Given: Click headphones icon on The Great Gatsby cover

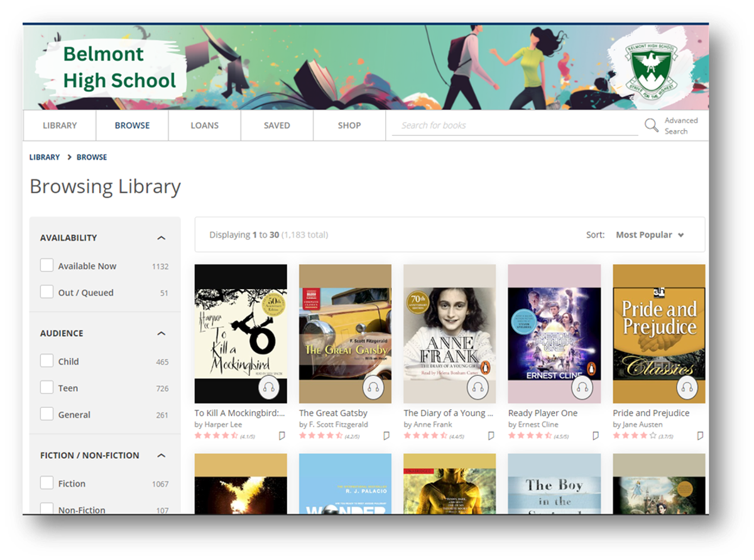Looking at the screenshot, I should point(374,388).
